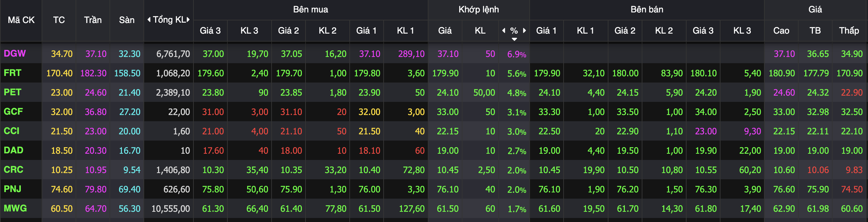Click the left arrow before Tổng KL
Image resolution: width=868 pixels, height=222 pixels.
click(x=149, y=20)
